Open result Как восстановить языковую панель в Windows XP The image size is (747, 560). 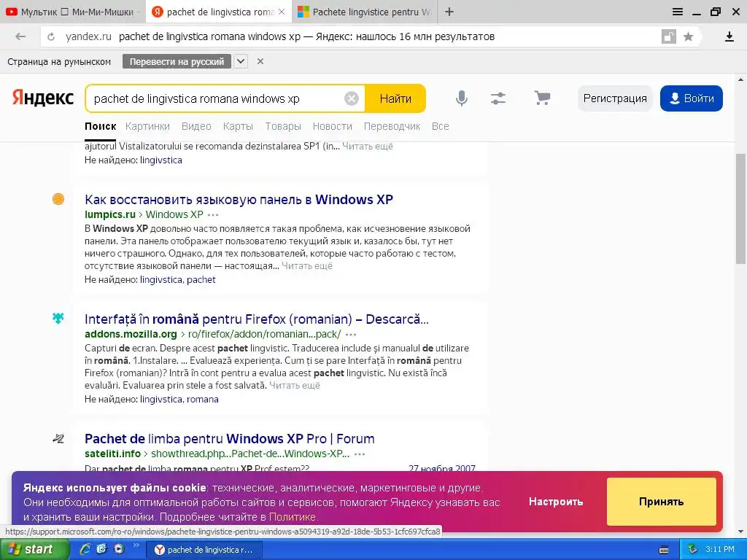(239, 200)
